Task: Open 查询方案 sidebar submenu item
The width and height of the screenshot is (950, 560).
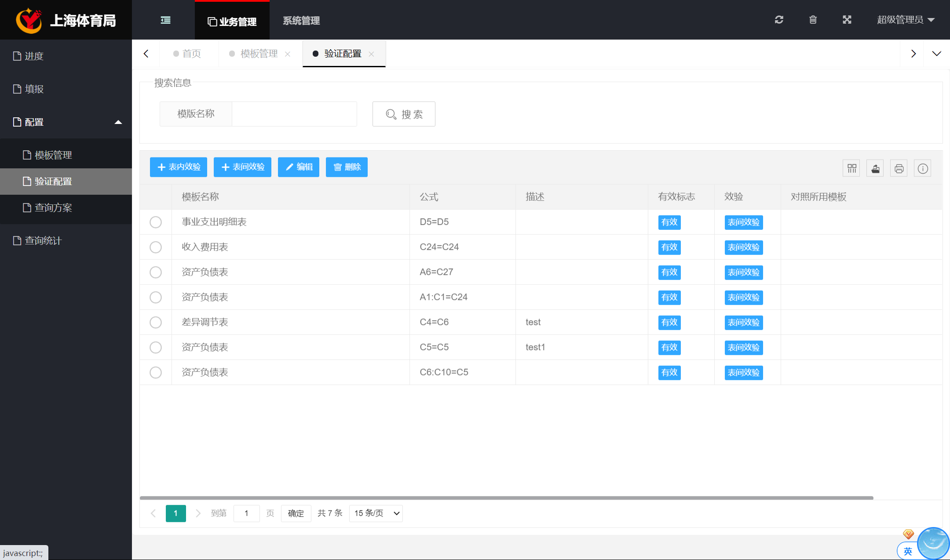Action: pos(66,208)
